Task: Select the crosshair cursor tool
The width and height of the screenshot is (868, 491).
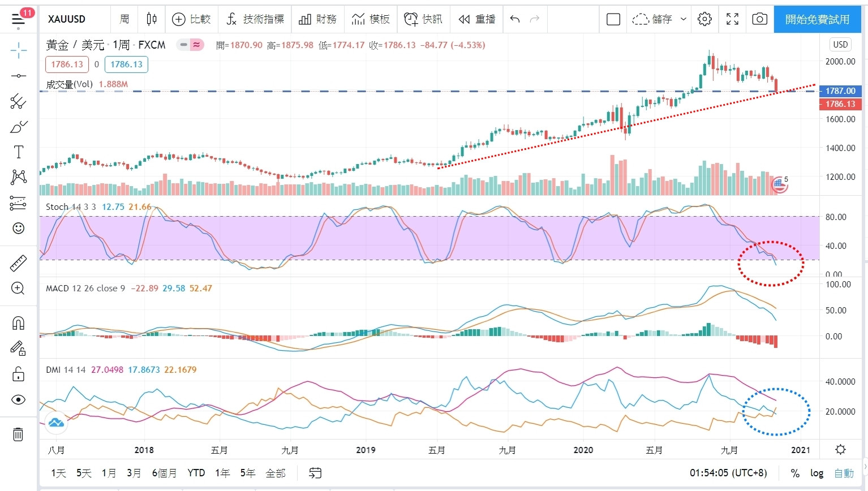Action: point(18,50)
